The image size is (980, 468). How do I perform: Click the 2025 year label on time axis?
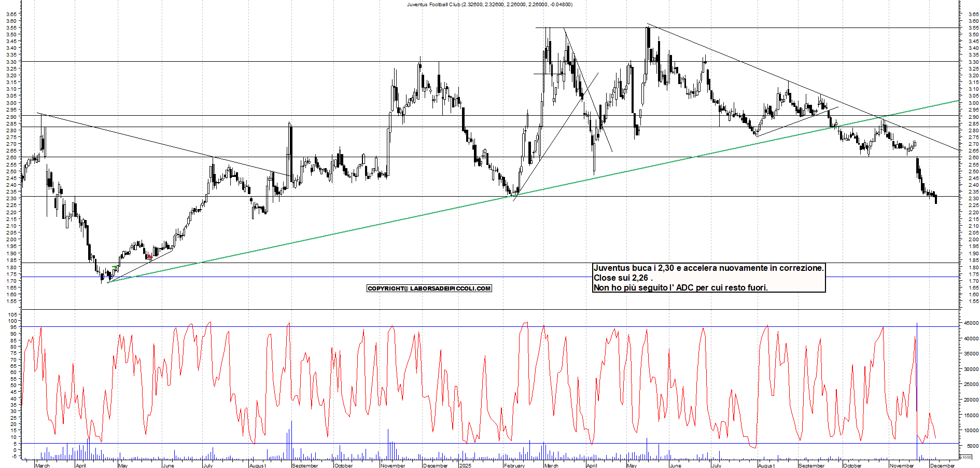click(x=465, y=465)
